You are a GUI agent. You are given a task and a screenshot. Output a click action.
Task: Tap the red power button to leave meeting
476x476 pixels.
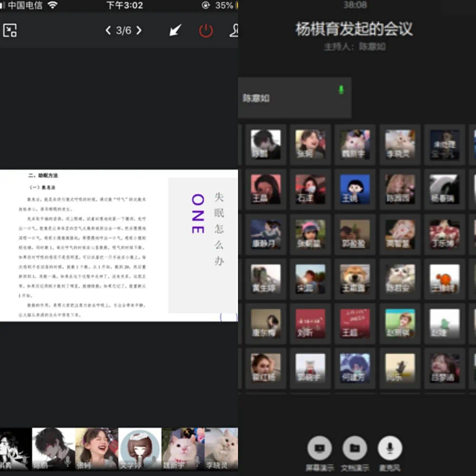click(206, 30)
